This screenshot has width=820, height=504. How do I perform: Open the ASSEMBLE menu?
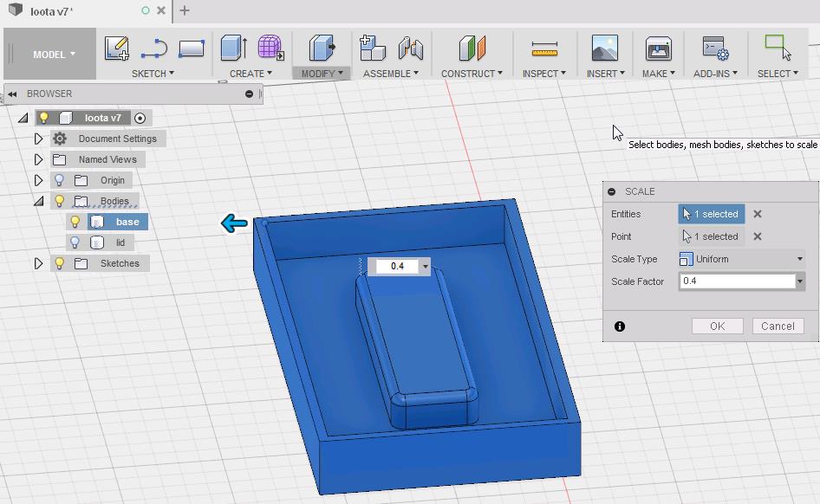pos(391,74)
